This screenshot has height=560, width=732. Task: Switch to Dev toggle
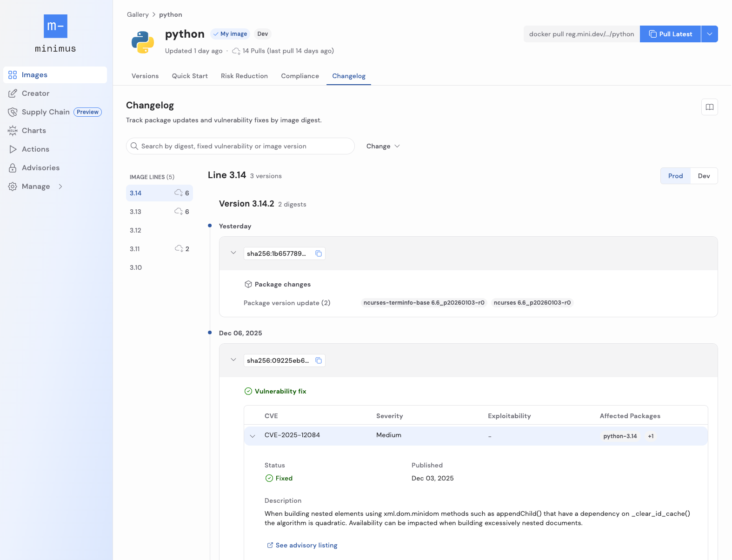pyautogui.click(x=704, y=176)
